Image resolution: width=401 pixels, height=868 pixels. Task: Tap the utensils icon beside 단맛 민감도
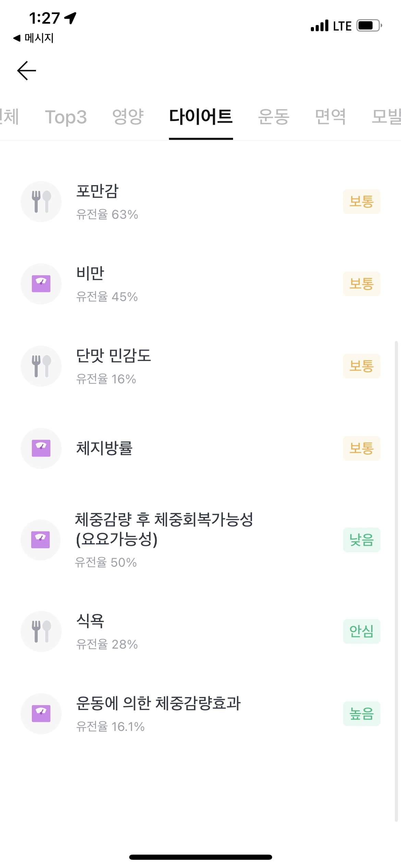[x=41, y=366]
